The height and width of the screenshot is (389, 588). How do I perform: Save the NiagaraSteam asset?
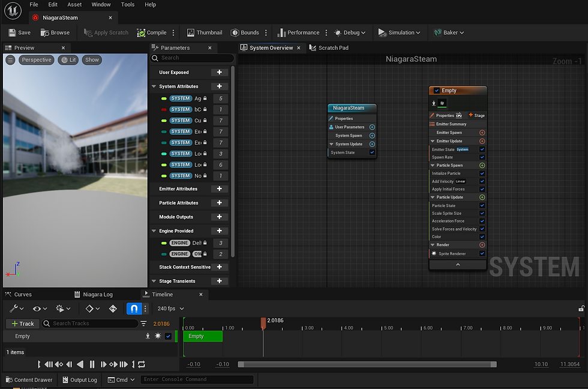click(x=19, y=32)
